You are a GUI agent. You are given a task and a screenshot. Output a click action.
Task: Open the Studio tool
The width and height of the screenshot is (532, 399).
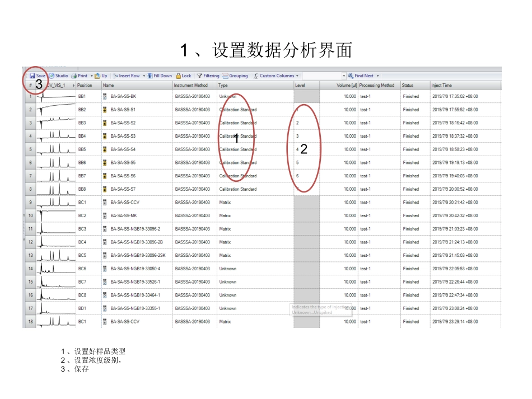pos(58,76)
